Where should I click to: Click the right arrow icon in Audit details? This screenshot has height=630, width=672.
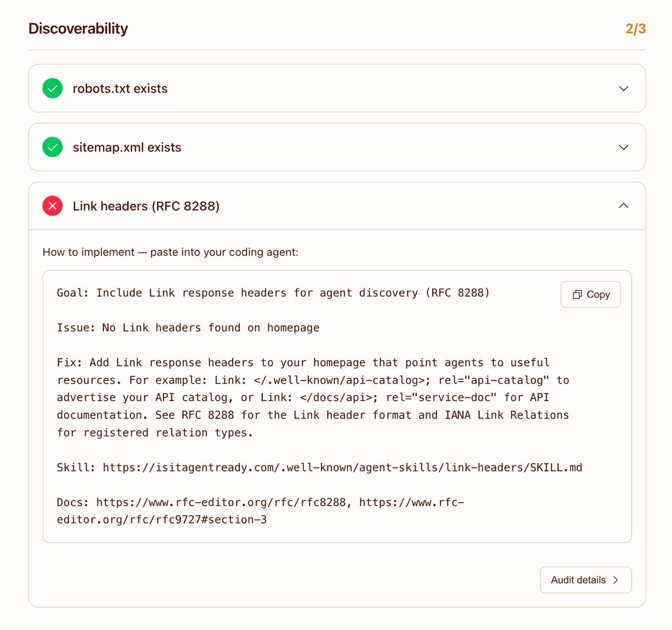(616, 580)
